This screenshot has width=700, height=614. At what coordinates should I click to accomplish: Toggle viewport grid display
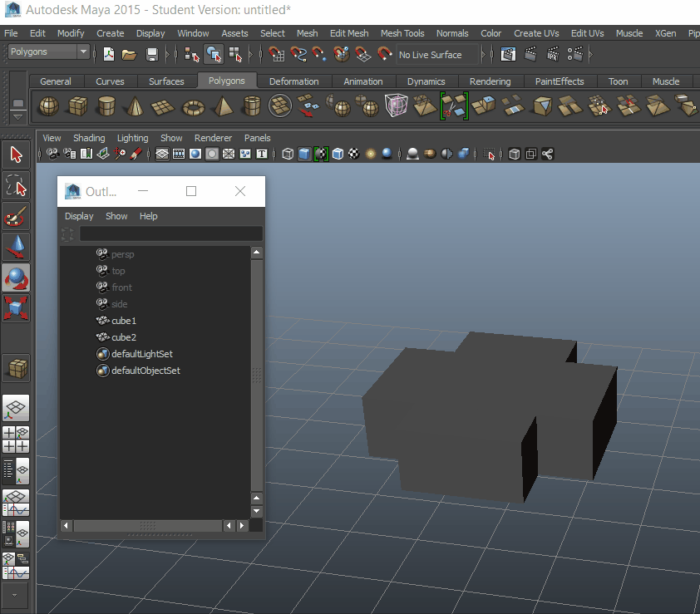click(x=162, y=154)
